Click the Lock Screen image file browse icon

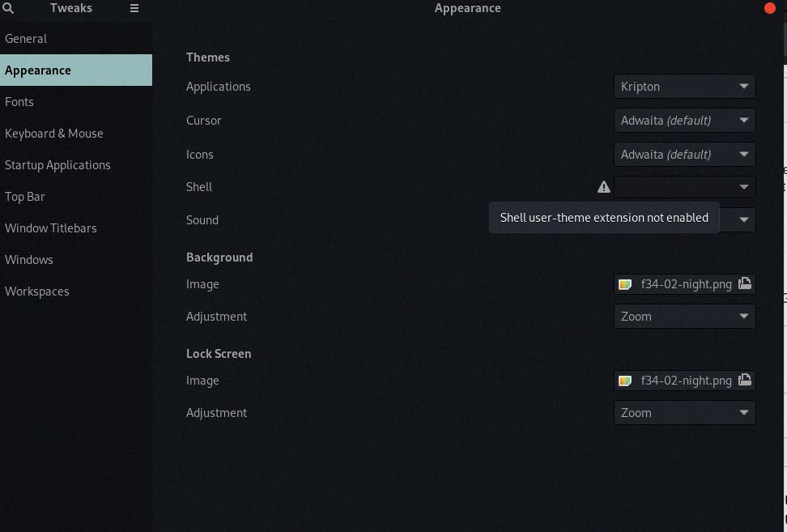tap(744, 380)
